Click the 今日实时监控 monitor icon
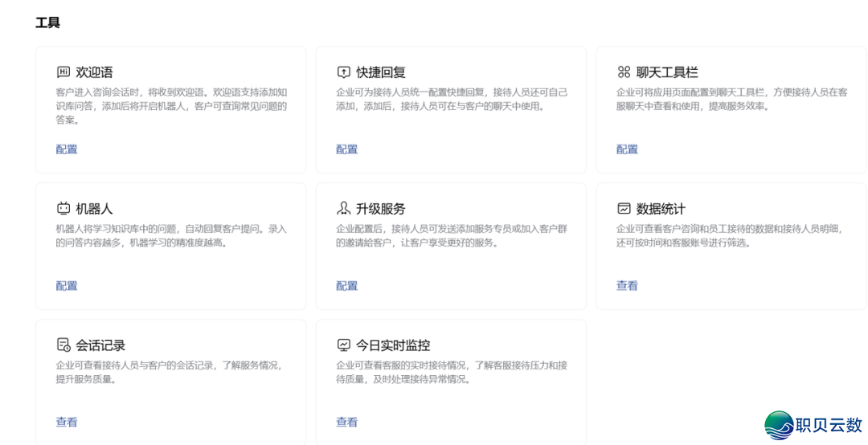Image resolution: width=868 pixels, height=445 pixels. (x=343, y=345)
